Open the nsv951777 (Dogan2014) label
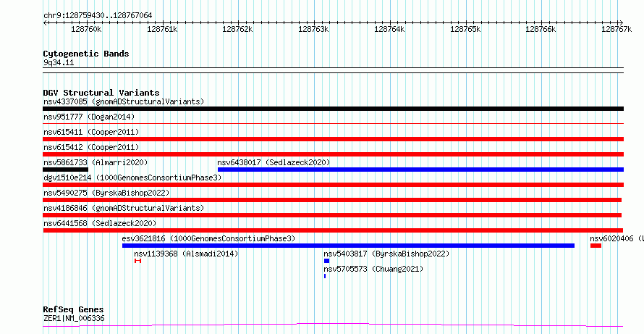 [x=89, y=117]
